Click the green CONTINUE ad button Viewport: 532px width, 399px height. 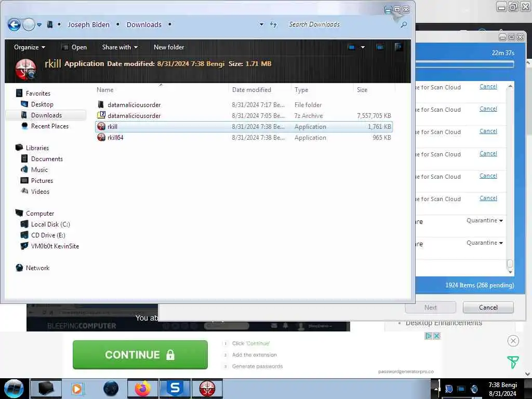click(140, 354)
